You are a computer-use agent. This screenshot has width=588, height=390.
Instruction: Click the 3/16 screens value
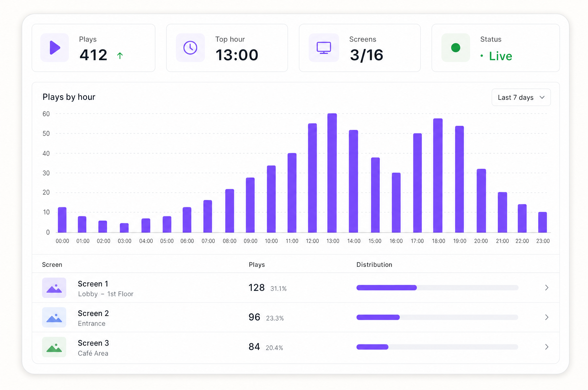367,55
